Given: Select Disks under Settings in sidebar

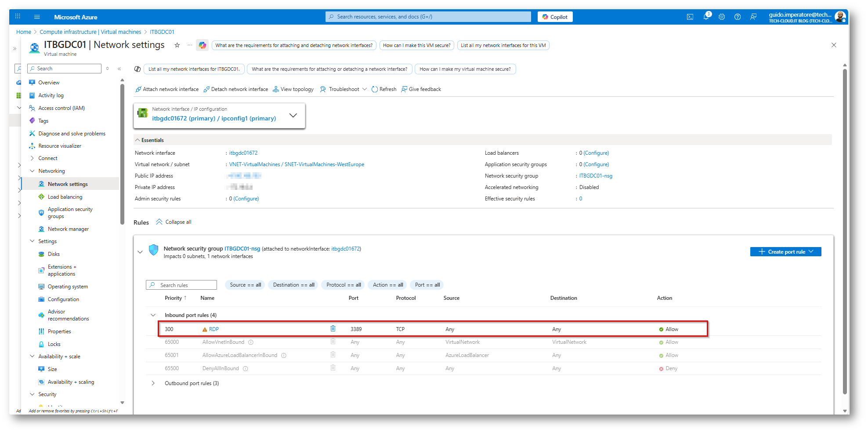Looking at the screenshot, I should pyautogui.click(x=54, y=254).
